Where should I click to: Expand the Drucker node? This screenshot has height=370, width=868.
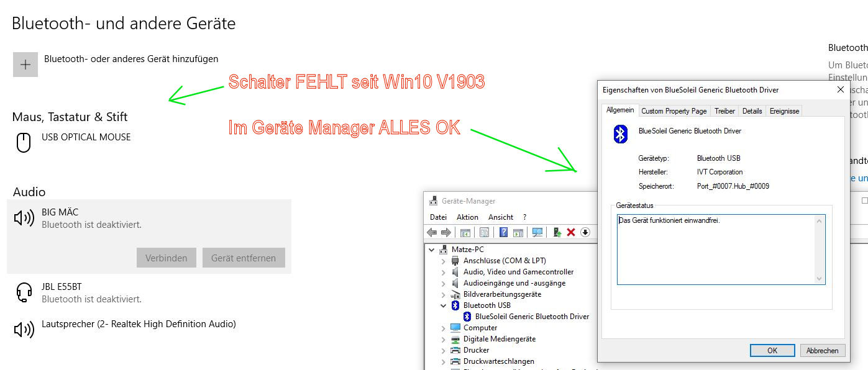coord(443,350)
